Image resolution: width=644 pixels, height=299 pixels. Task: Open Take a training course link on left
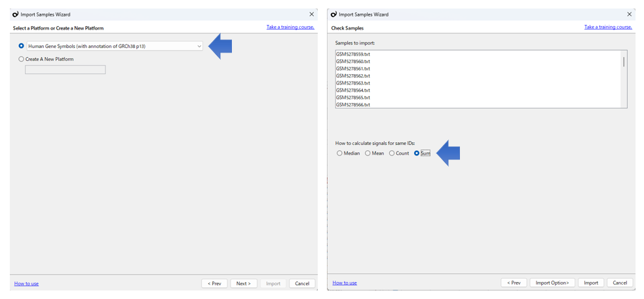pyautogui.click(x=290, y=27)
